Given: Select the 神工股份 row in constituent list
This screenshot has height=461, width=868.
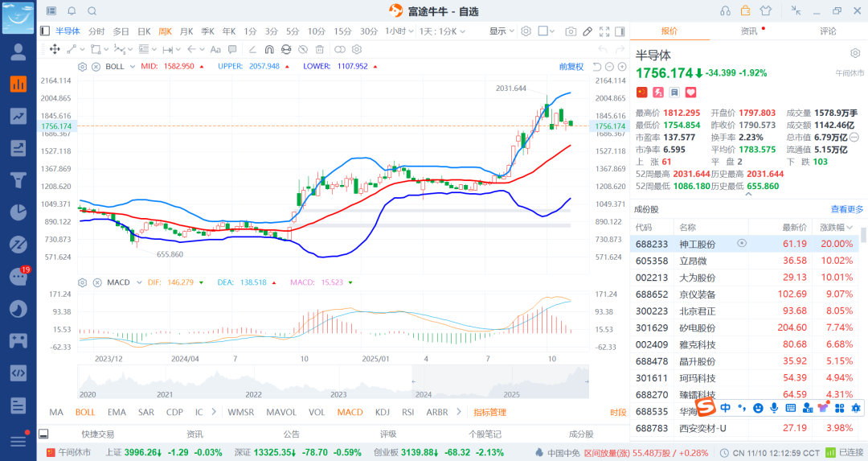Looking at the screenshot, I should (x=697, y=244).
